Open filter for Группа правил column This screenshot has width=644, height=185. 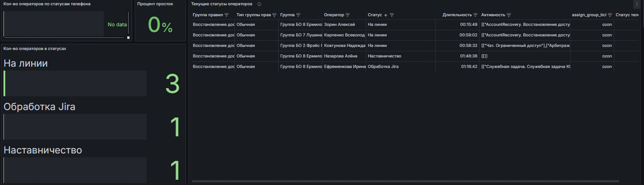226,15
